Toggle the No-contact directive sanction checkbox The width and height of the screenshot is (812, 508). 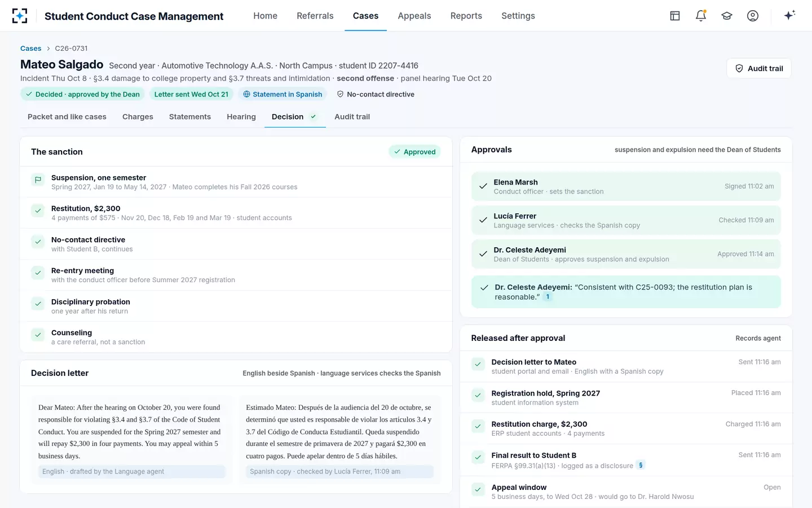click(38, 242)
